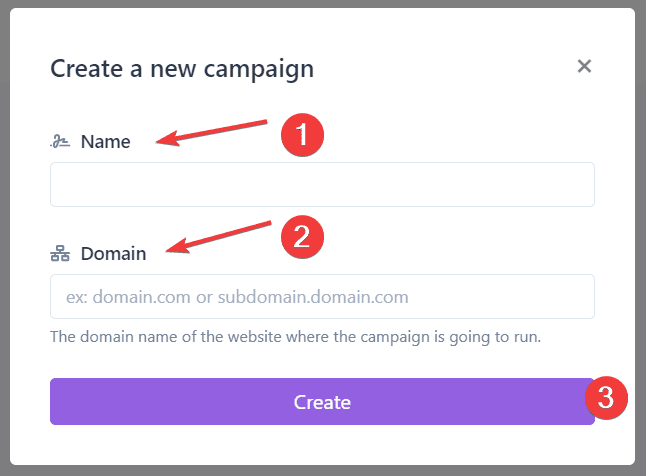Click the network icon beside Domain
Viewport: 646px width, 476px height.
pos(60,254)
